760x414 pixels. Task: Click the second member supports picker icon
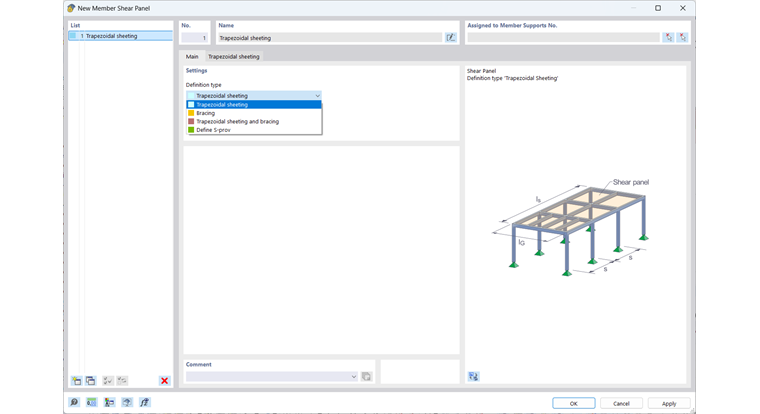682,37
